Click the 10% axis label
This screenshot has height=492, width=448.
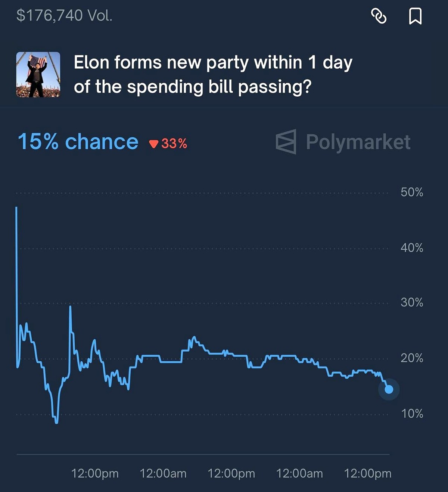point(412,414)
